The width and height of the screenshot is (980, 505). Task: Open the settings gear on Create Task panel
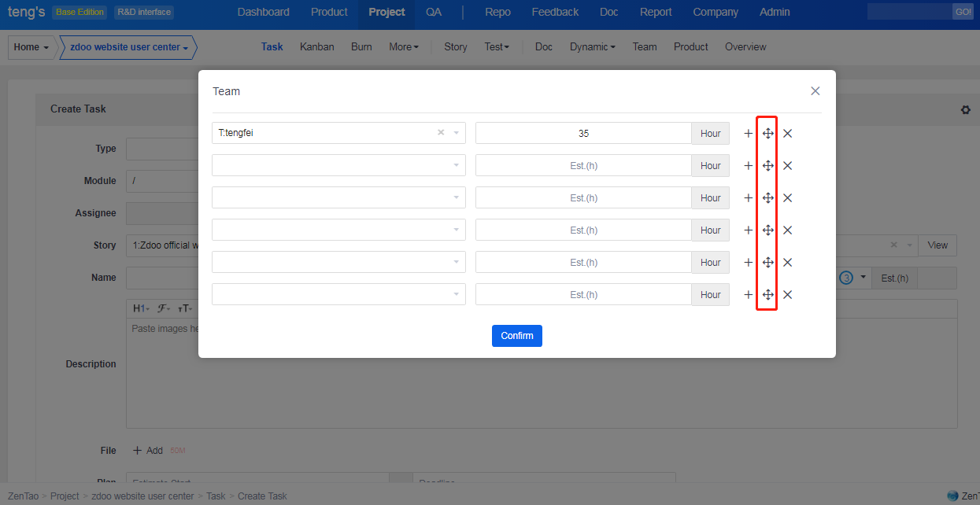click(x=965, y=110)
